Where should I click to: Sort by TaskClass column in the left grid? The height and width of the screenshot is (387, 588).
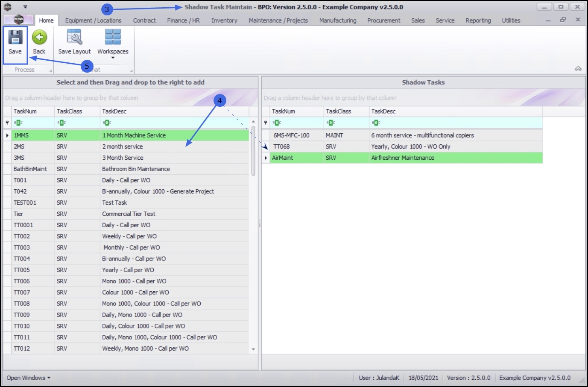77,111
